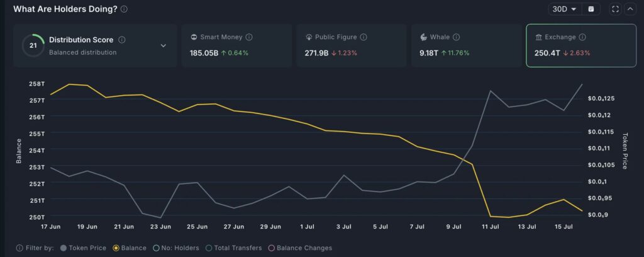Click info icon beside 'What Are Holders Doing?'
The width and height of the screenshot is (644, 257).
(124, 9)
